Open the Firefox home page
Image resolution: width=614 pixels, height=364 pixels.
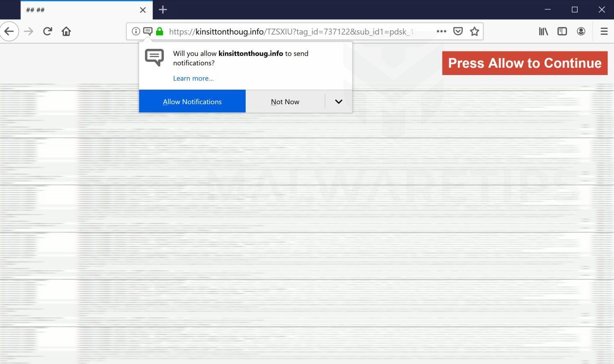coord(66,31)
